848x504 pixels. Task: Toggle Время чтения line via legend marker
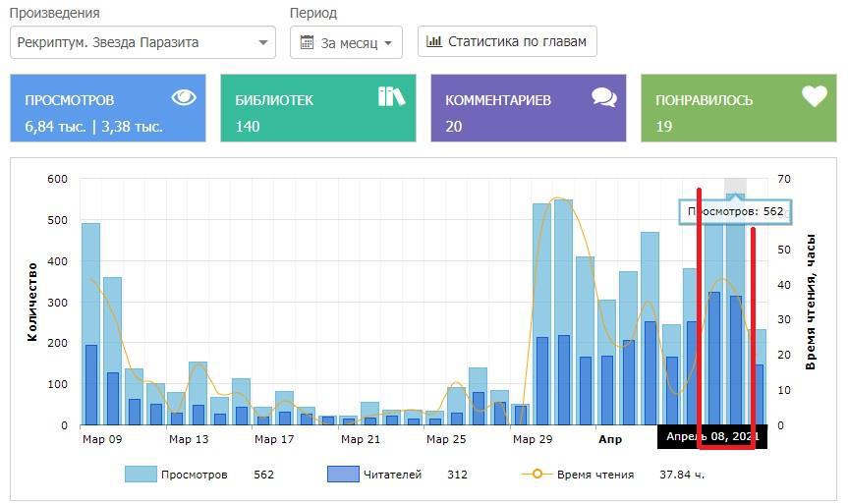[536, 475]
